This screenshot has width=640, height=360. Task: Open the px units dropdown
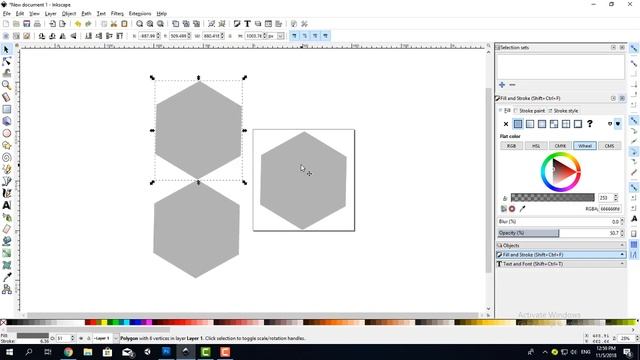[280, 36]
